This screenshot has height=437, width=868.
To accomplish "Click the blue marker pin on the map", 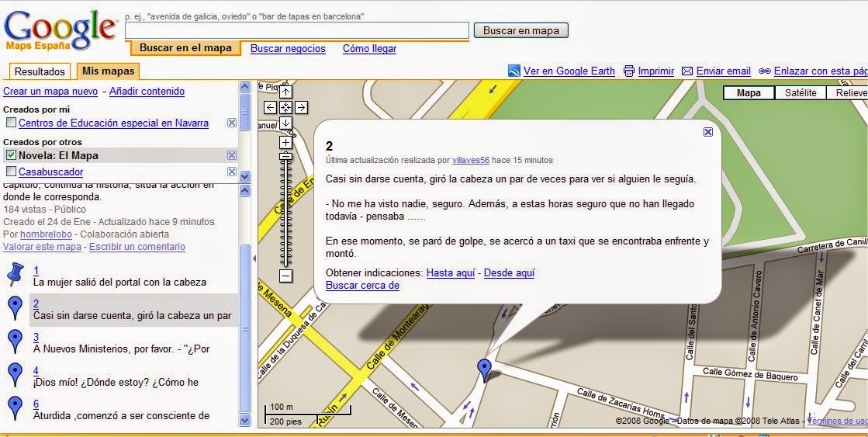I will [484, 370].
